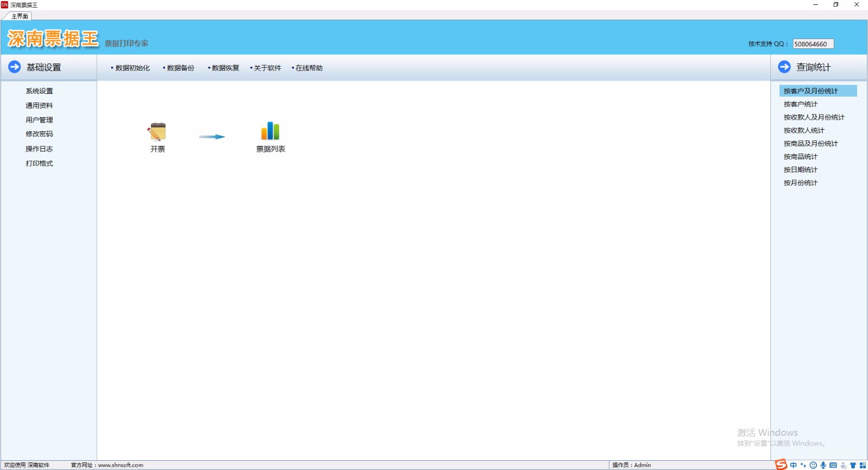Image resolution: width=868 pixels, height=470 pixels.
Task: Open the 开票 invoice icon
Action: pyautogui.click(x=157, y=132)
